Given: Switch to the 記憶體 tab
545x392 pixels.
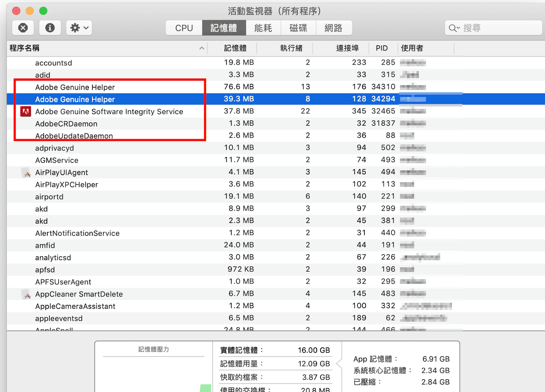Looking at the screenshot, I should click(224, 28).
